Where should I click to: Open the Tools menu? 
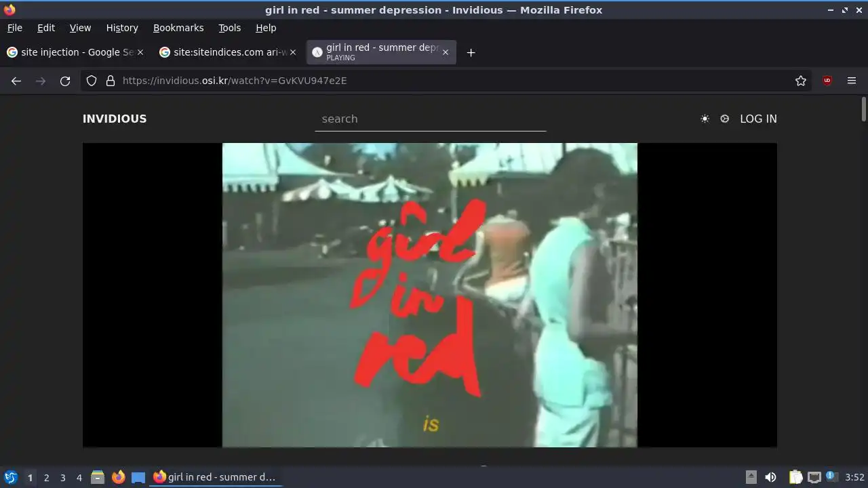click(x=229, y=28)
